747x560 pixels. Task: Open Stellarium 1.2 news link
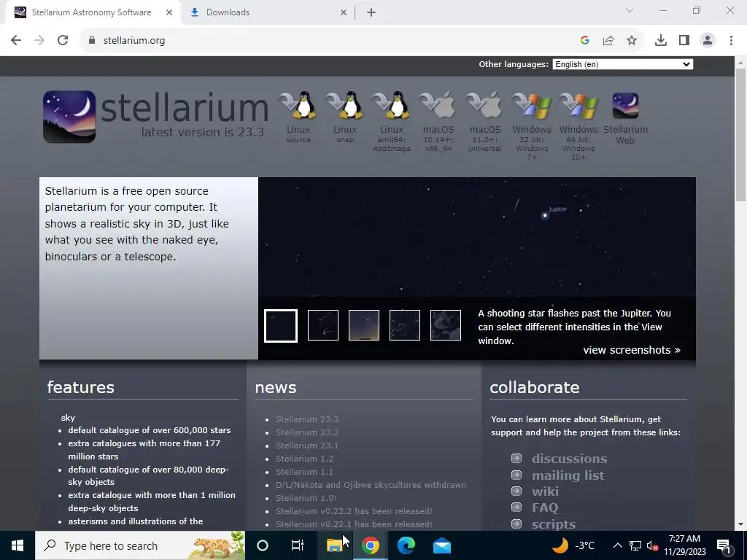pyautogui.click(x=304, y=459)
